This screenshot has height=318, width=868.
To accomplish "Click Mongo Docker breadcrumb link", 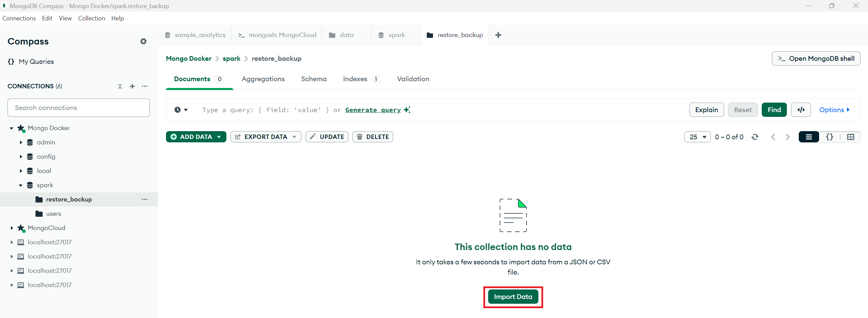I will 189,58.
